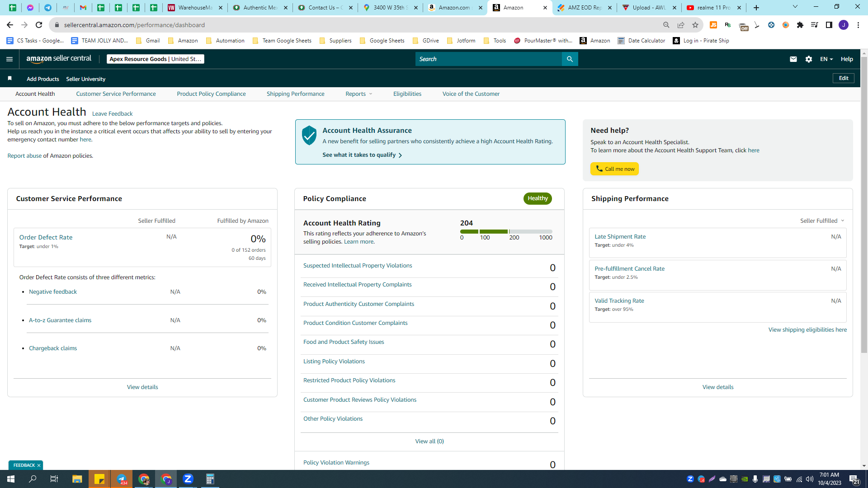Expand See what it takes to qualify
Viewport: 868px width, 488px height.
tap(362, 155)
